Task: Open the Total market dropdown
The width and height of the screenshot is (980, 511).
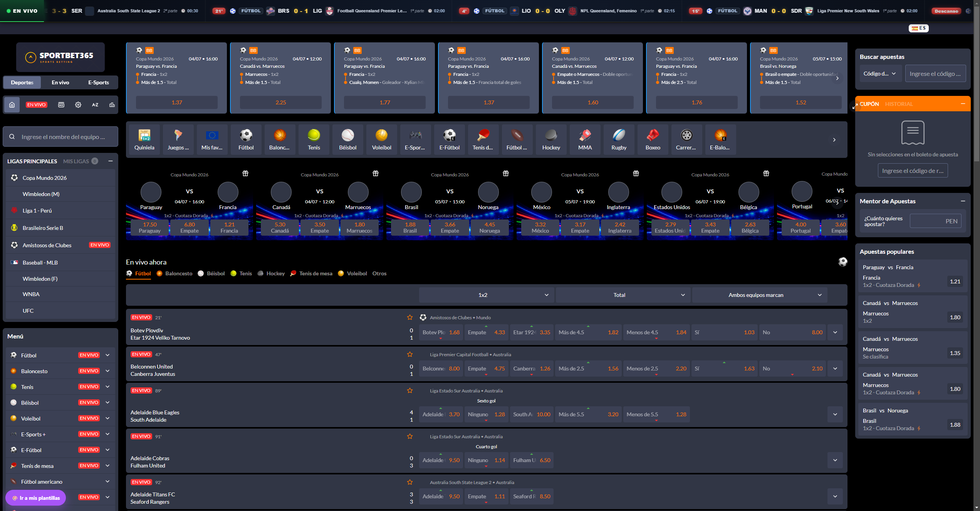Action: click(623, 295)
